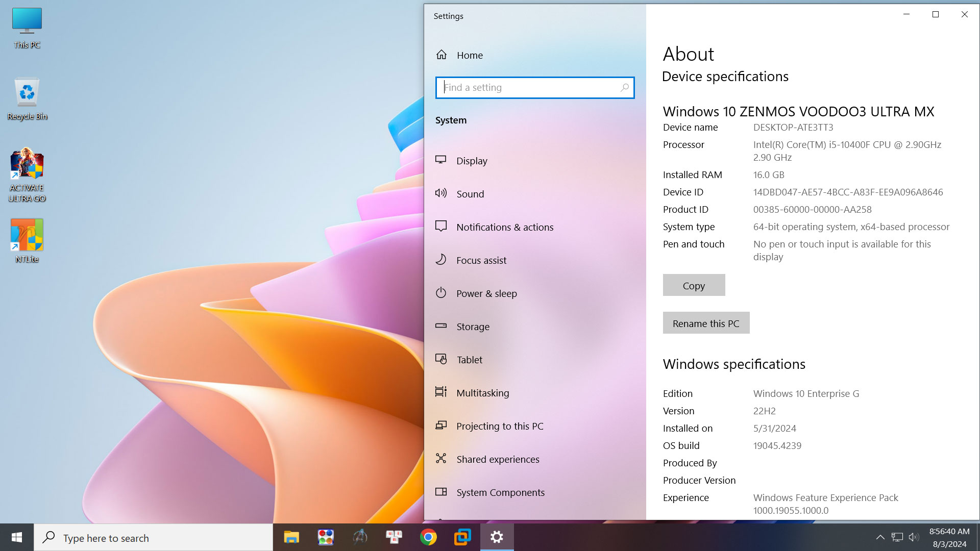Viewport: 980px width, 551px height.
Task: Open System Components icon
Action: tap(441, 492)
